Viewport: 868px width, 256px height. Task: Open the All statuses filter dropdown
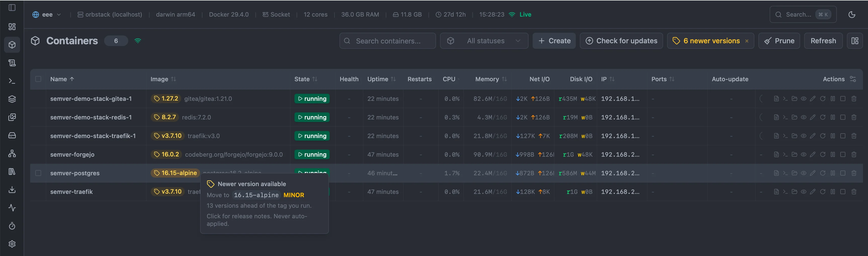click(484, 41)
